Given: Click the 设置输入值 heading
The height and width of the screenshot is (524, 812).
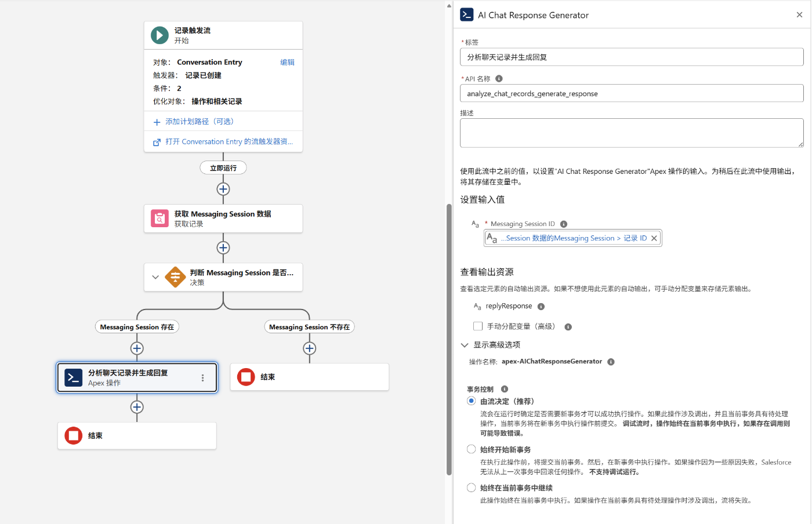Looking at the screenshot, I should [x=483, y=200].
